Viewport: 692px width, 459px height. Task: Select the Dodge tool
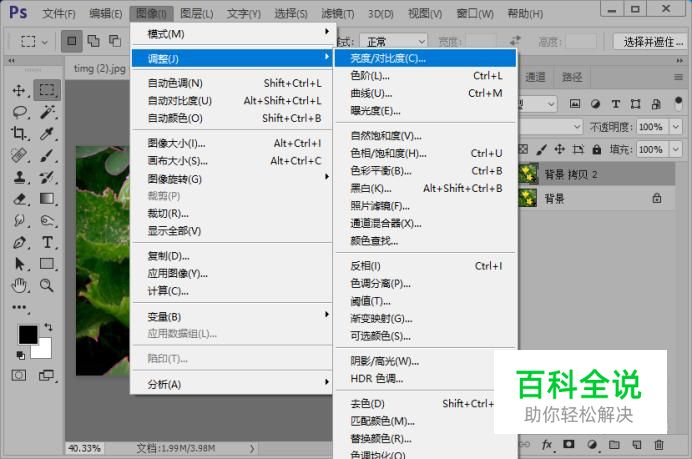(47, 220)
